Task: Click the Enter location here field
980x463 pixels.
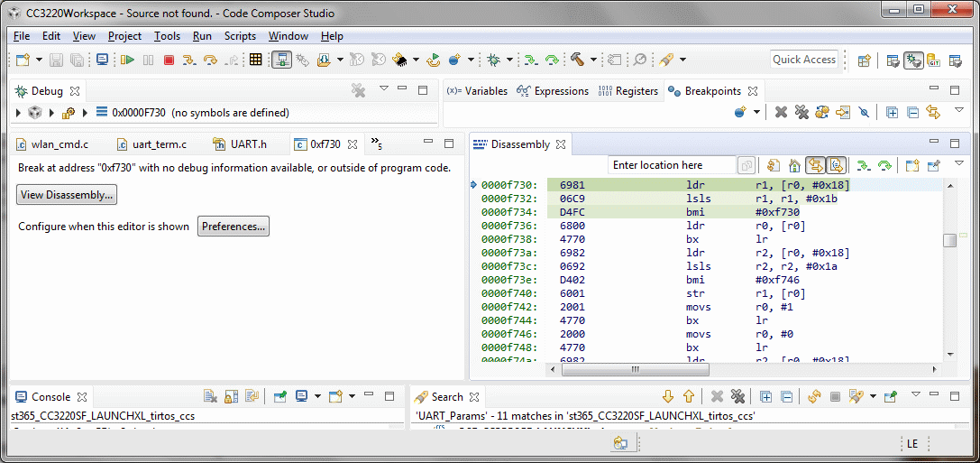Action: point(673,165)
